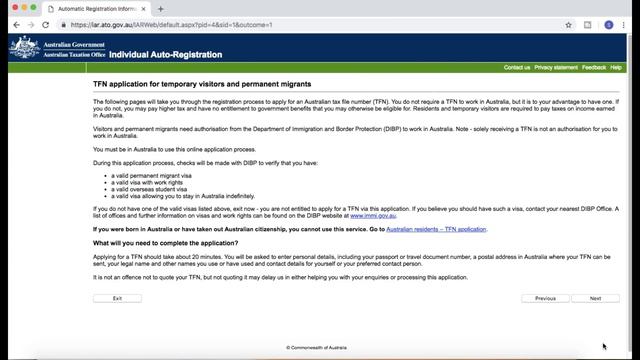Click the extension icon beside the star
Screen dimensions: 640x360
pyautogui.click(x=587, y=25)
